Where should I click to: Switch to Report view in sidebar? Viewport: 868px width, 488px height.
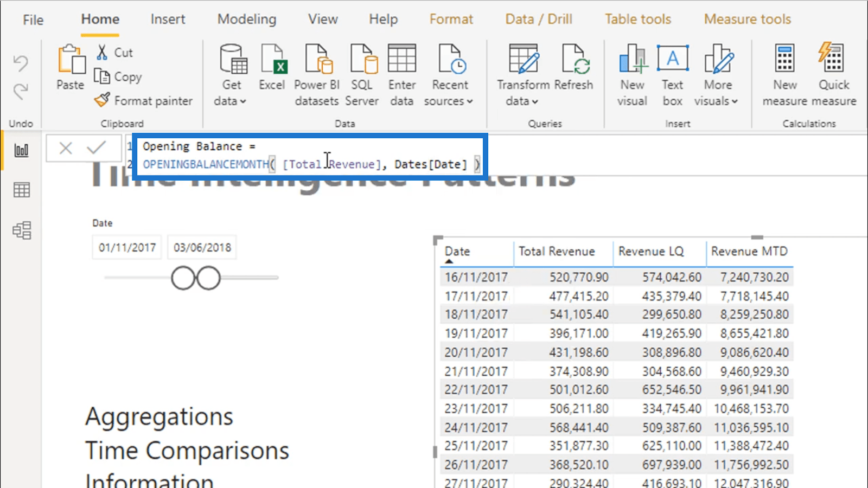[x=21, y=150]
